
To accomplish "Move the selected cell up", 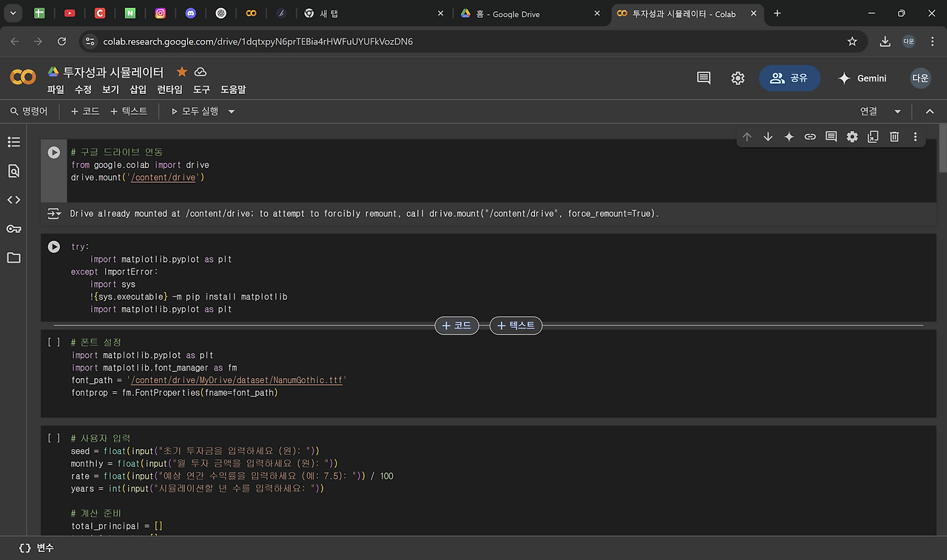I will click(x=747, y=137).
